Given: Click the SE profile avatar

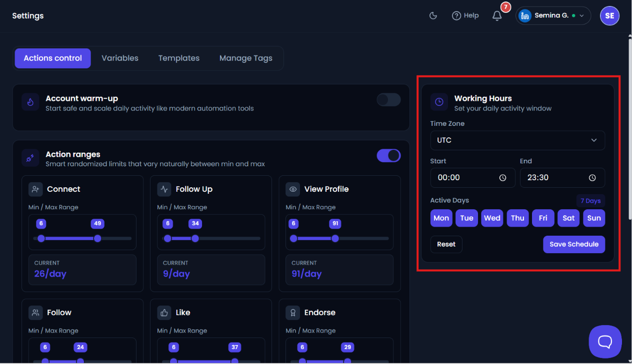Looking at the screenshot, I should [609, 15].
